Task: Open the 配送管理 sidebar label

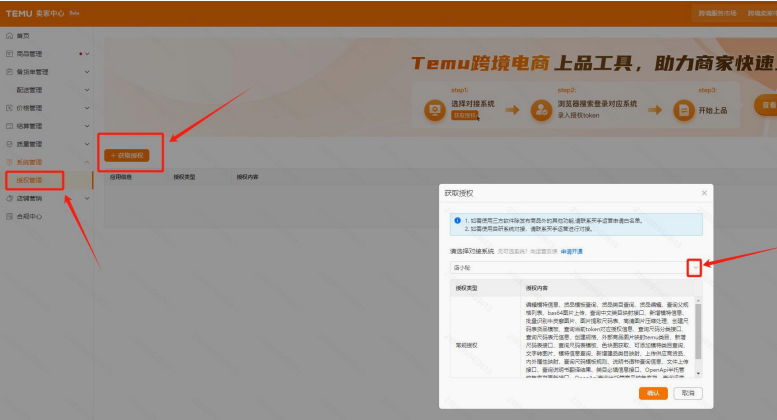Action: [x=29, y=90]
